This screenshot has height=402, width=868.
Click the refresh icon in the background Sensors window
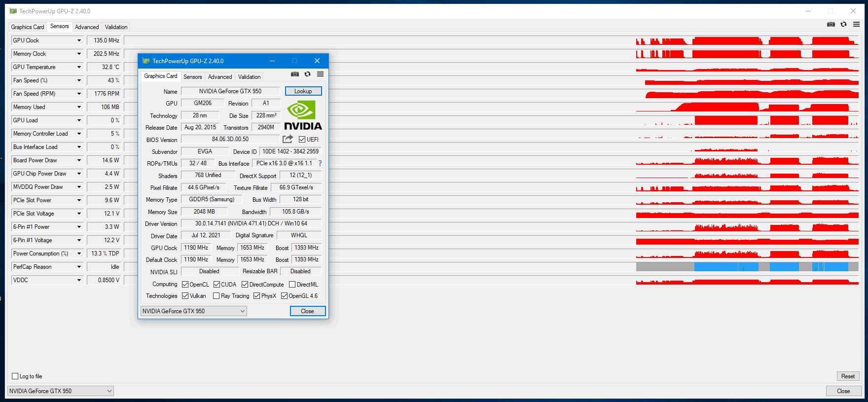coord(844,24)
